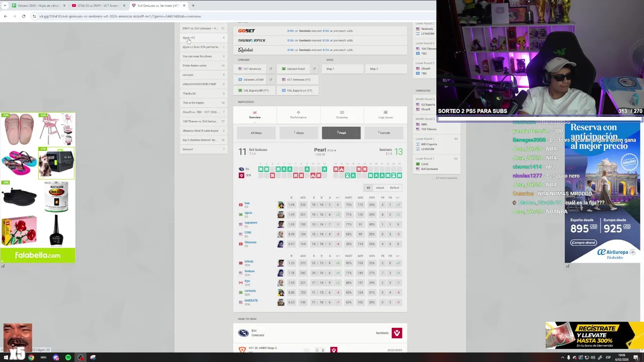Open LOUD vs Evil Geniuses match
The width and height of the screenshot is (644, 362).
point(437,164)
